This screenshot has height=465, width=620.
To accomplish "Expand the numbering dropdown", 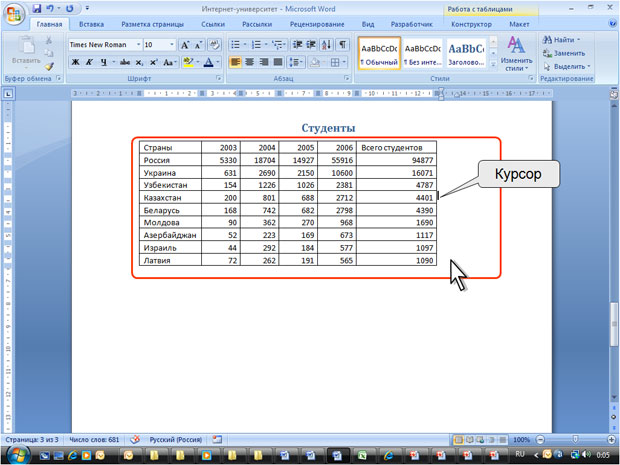I will click(x=266, y=45).
